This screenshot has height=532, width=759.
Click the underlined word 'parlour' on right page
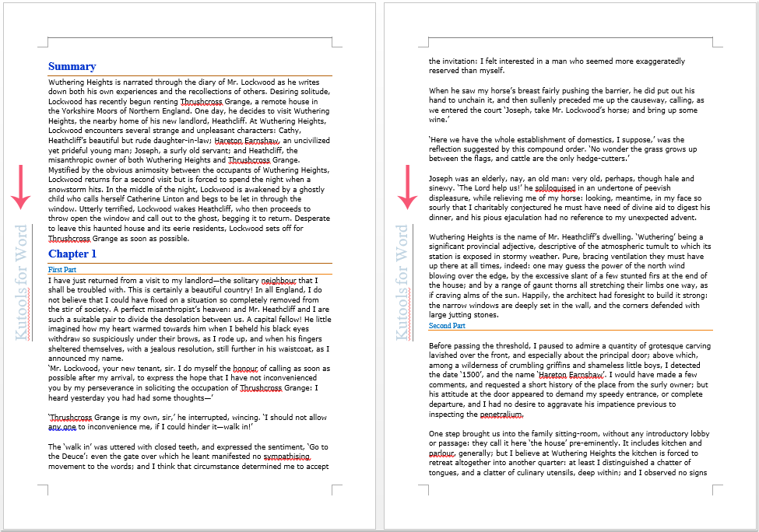441,453
